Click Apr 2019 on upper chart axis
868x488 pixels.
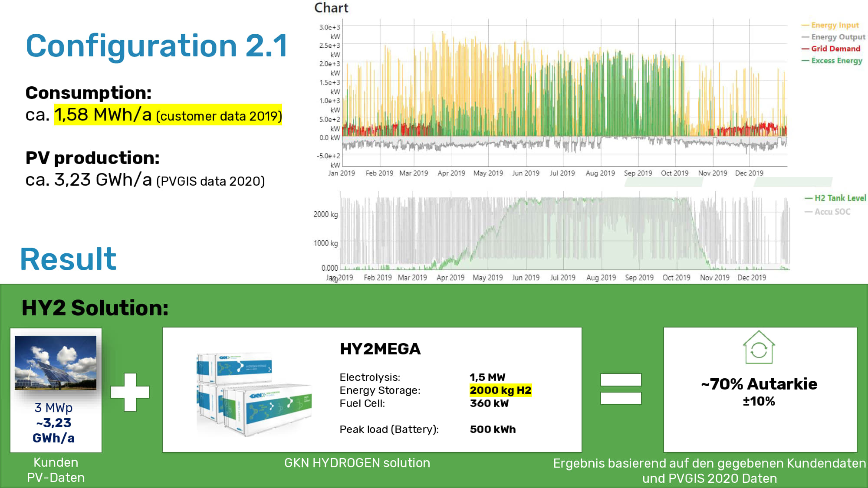451,173
